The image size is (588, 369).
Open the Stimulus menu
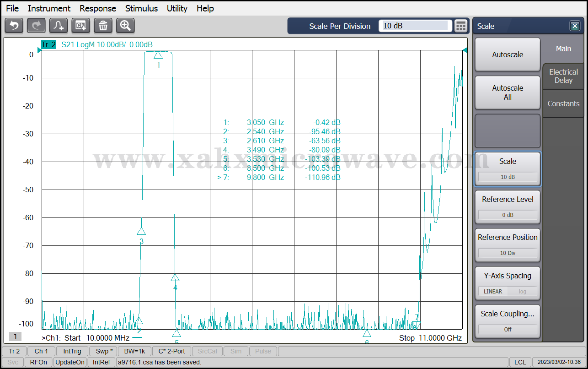pos(141,8)
